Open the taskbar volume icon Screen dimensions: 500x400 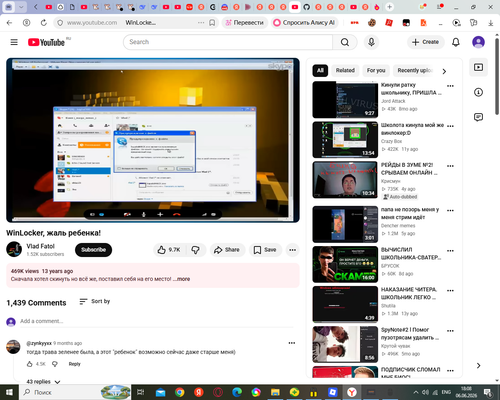tap(426, 392)
